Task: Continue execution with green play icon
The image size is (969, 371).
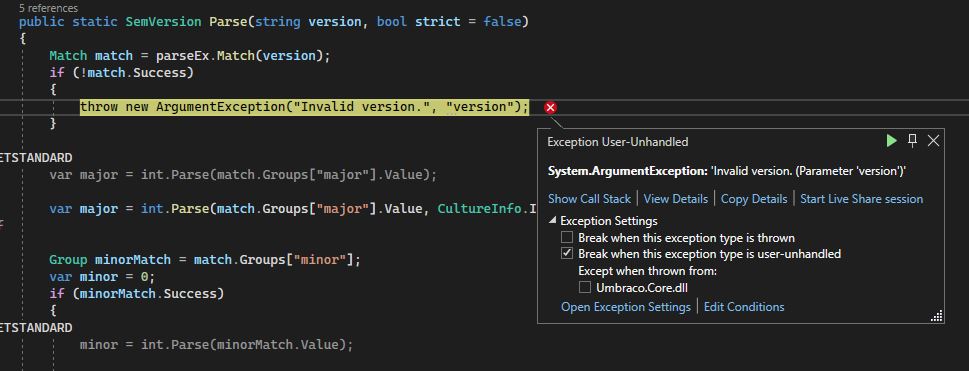Action: tap(891, 141)
